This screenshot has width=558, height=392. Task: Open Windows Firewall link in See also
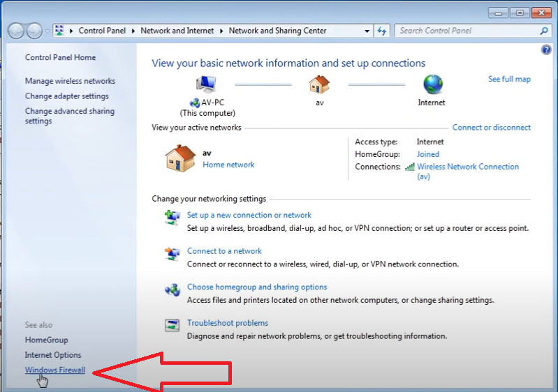point(55,370)
